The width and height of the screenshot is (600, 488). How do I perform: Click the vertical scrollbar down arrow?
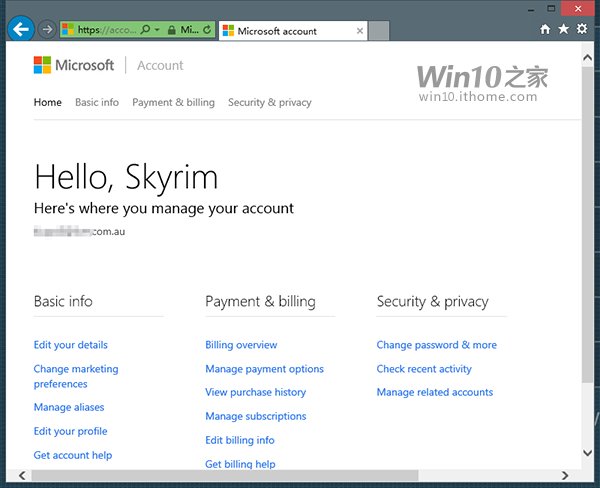587,453
